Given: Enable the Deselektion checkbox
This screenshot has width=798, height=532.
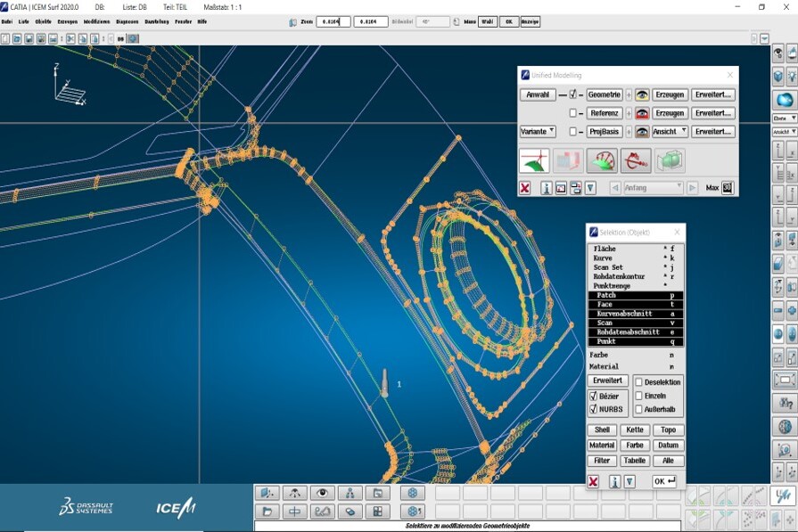Looking at the screenshot, I should coord(638,381).
